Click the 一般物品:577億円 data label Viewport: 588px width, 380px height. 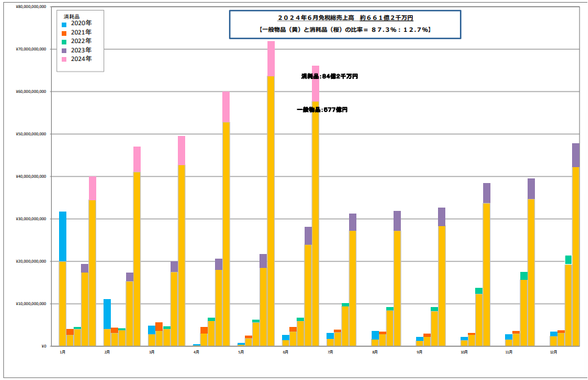click(x=322, y=109)
